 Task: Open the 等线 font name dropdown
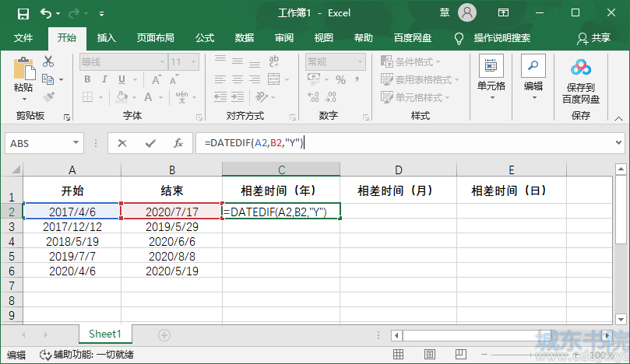tap(162, 61)
